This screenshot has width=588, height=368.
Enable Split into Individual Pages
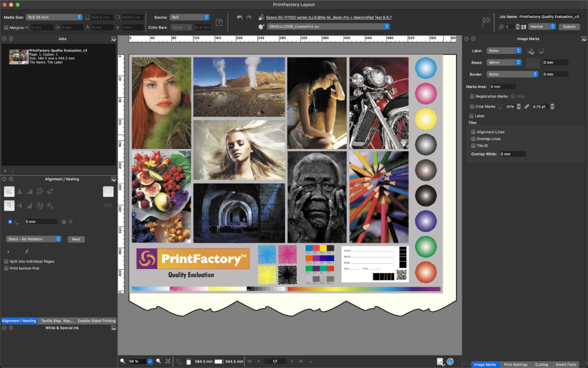(6, 261)
